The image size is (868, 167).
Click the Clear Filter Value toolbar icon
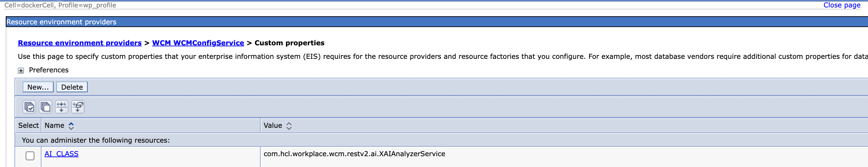(78, 107)
